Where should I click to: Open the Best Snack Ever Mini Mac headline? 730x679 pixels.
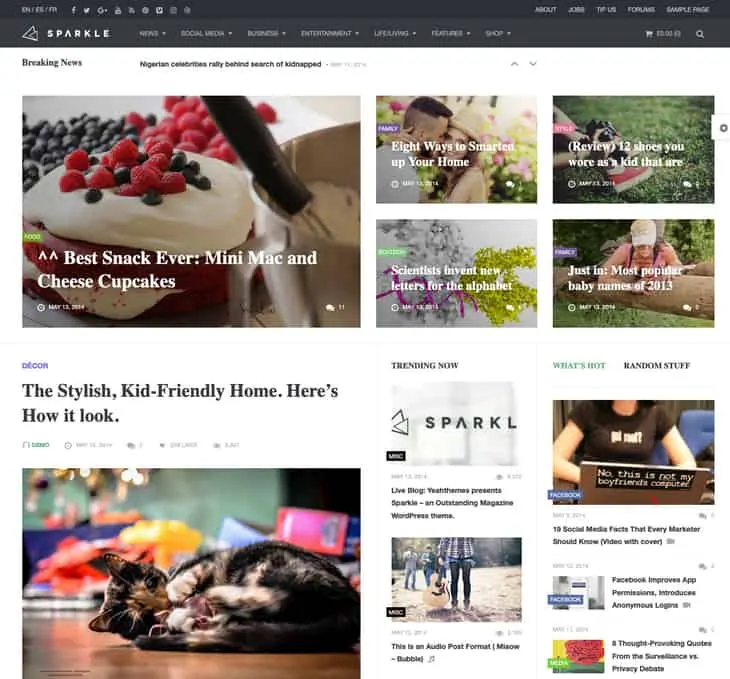[x=177, y=270]
